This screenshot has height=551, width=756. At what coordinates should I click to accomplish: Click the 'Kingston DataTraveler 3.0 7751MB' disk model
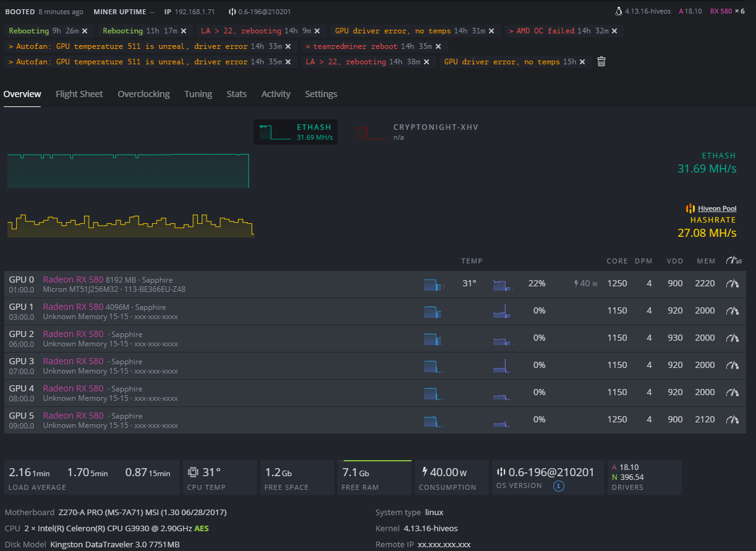[115, 545]
